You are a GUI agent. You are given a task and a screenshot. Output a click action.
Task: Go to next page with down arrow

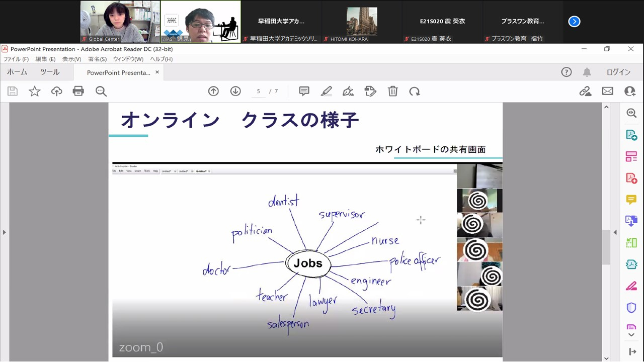235,91
